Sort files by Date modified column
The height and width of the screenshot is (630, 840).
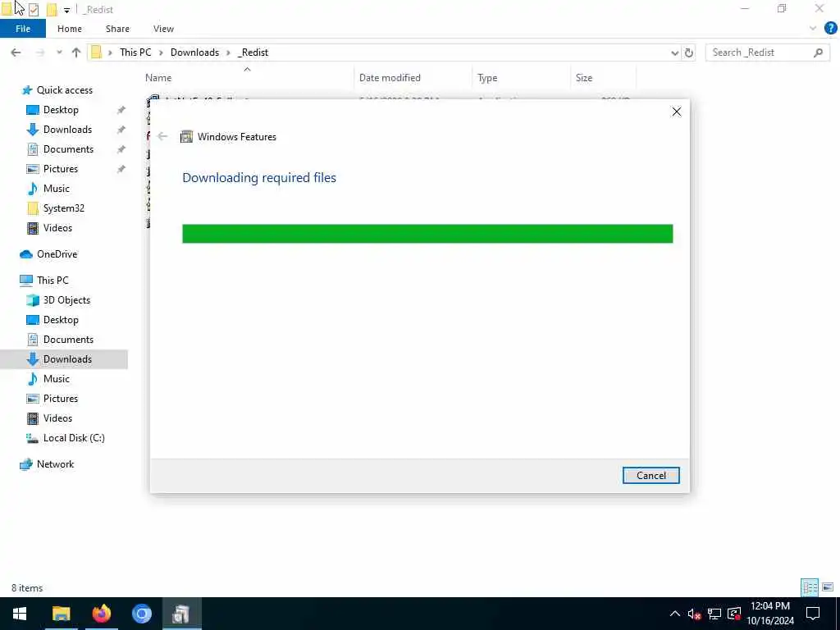pos(390,78)
